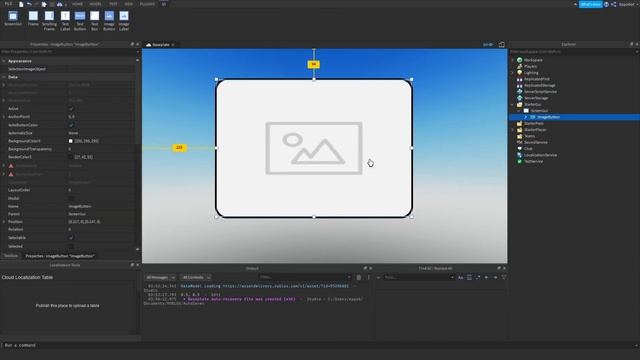Click the share icon at top right

click(x=613, y=4)
